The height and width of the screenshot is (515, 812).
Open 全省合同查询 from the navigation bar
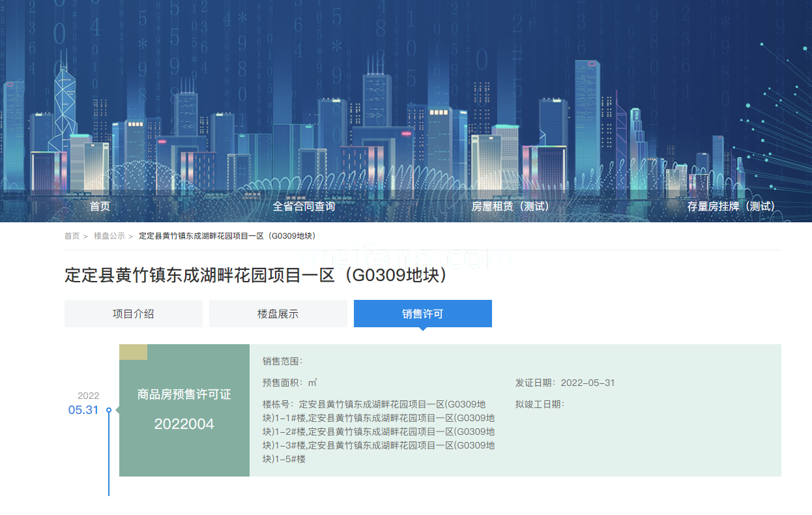[304, 206]
